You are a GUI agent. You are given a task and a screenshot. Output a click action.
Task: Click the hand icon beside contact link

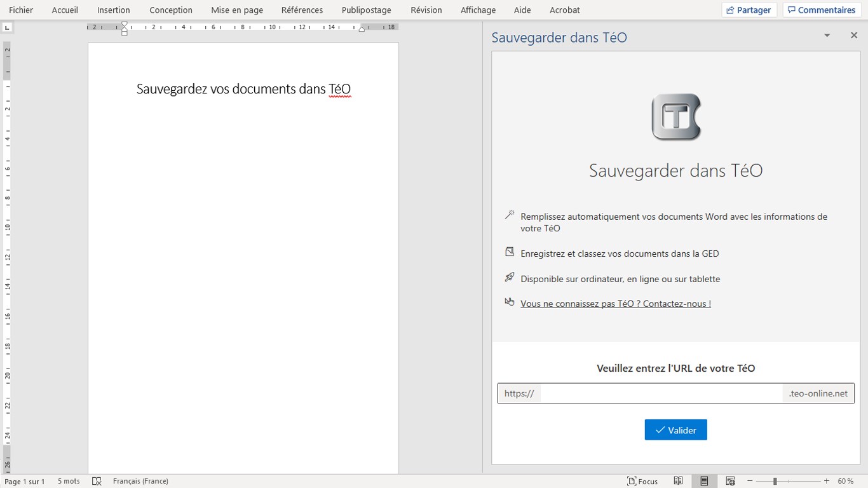point(509,302)
